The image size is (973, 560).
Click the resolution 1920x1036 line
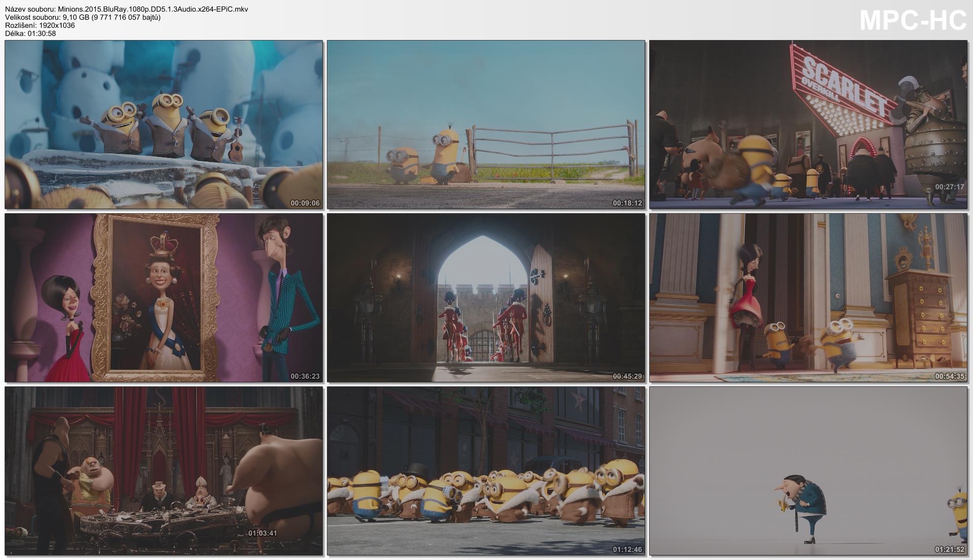tap(40, 25)
